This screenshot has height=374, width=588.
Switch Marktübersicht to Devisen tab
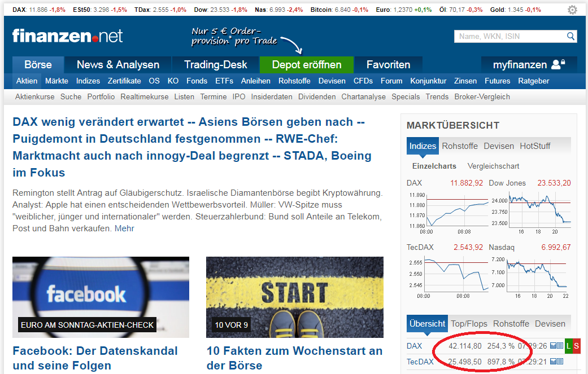click(x=499, y=146)
